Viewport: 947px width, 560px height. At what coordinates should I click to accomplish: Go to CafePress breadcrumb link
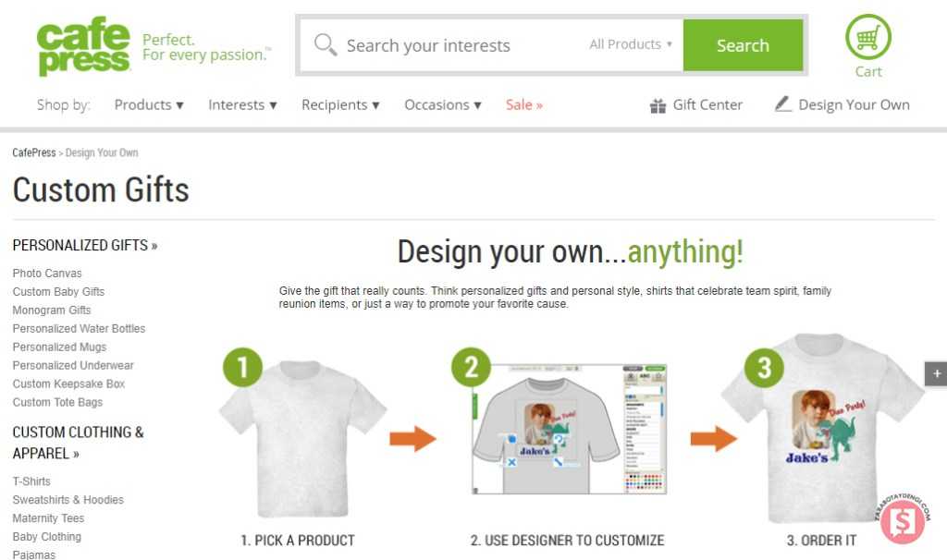(34, 152)
